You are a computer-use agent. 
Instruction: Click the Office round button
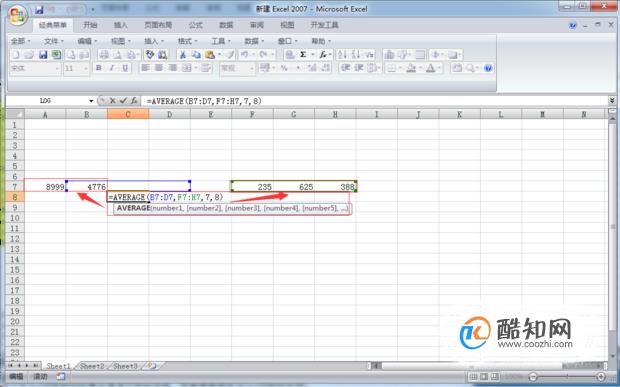(17, 15)
